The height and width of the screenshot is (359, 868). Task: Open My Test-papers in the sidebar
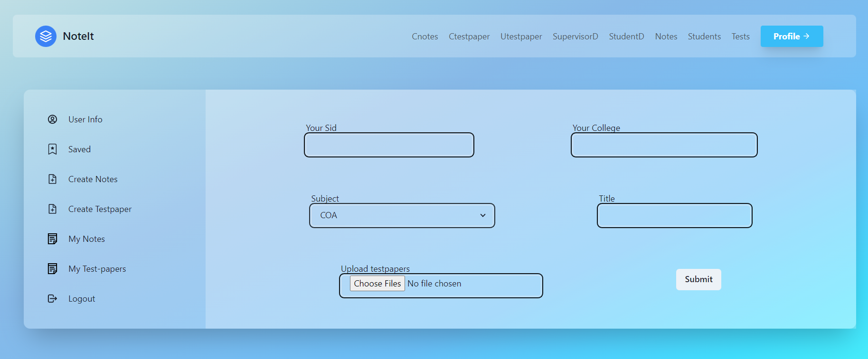[97, 269]
